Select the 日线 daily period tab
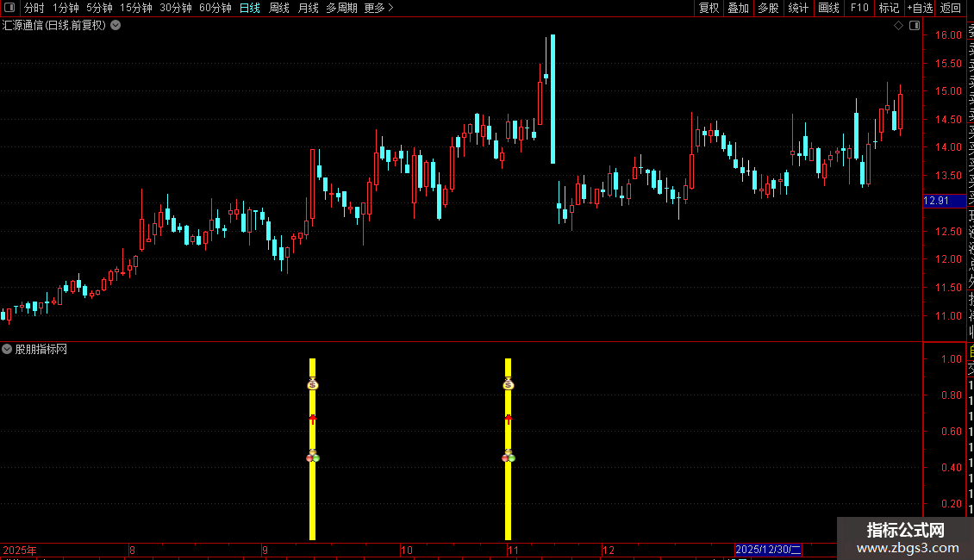974x560 pixels. (x=250, y=8)
